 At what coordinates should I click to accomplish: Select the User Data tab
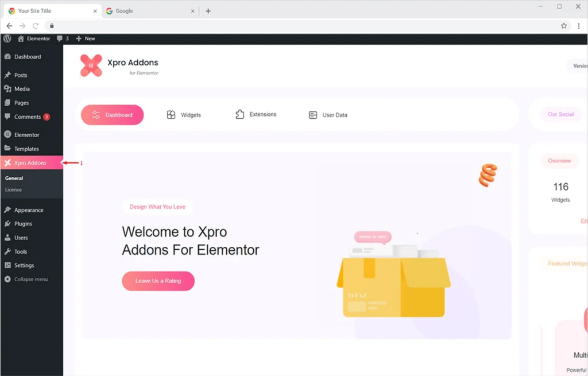[x=328, y=115]
